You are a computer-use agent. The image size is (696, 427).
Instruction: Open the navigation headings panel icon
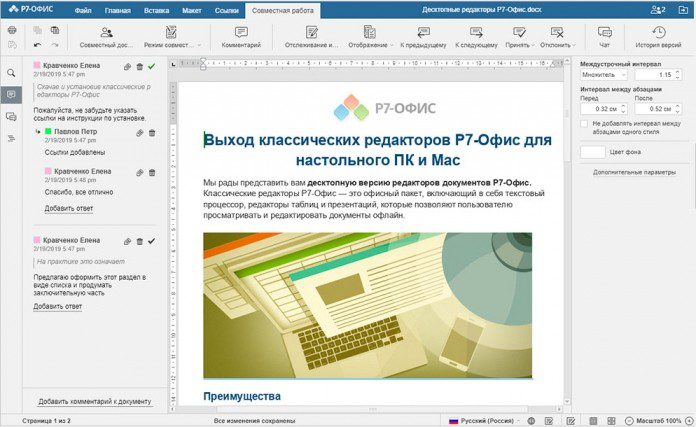pyautogui.click(x=12, y=139)
